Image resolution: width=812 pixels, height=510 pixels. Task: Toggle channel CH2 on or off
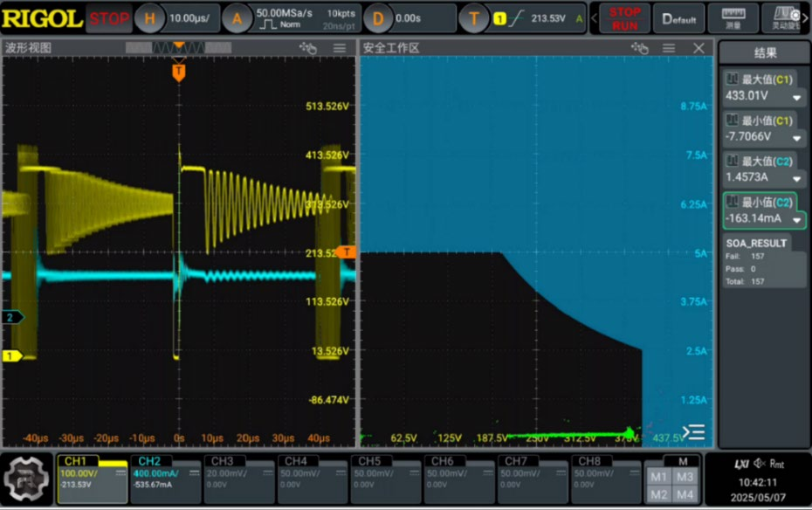coord(166,479)
